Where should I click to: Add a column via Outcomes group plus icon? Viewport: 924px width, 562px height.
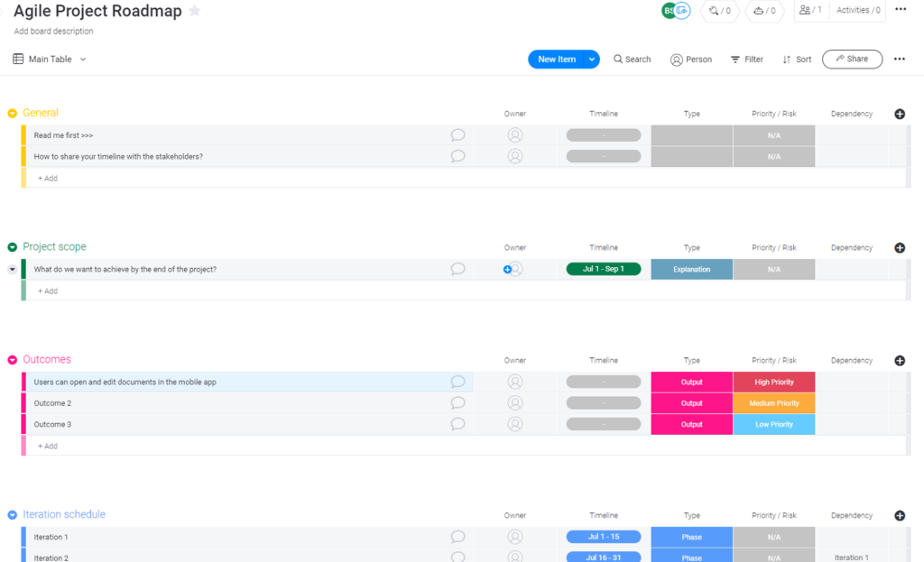point(900,360)
